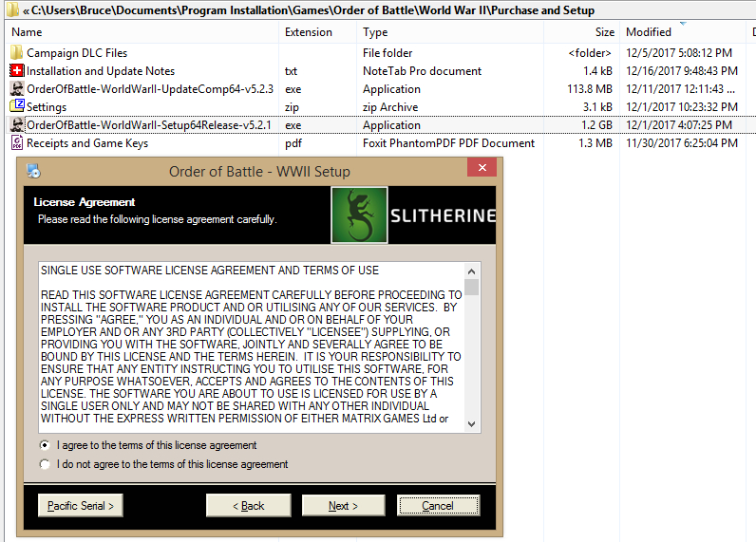Click the '11/30/2017 6:25:04 PM' modified date

(682, 143)
